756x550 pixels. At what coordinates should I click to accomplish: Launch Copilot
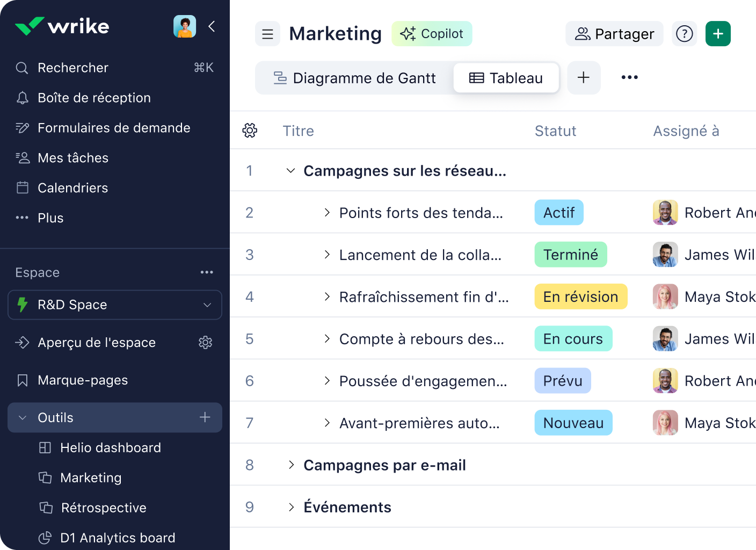click(432, 34)
